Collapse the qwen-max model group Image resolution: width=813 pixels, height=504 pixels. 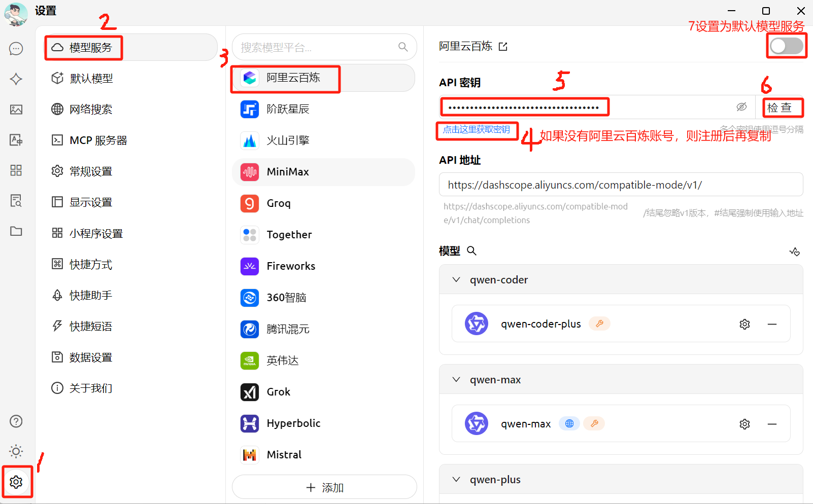456,380
